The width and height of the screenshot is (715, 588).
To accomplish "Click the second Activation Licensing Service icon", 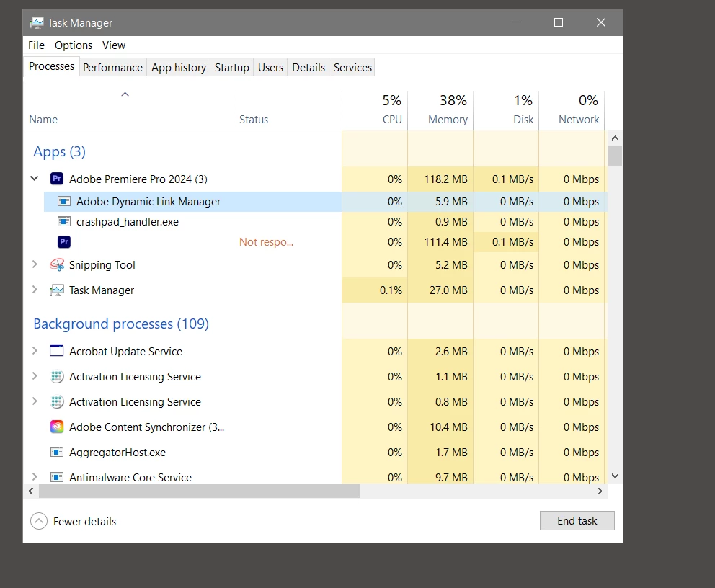I will (x=56, y=401).
